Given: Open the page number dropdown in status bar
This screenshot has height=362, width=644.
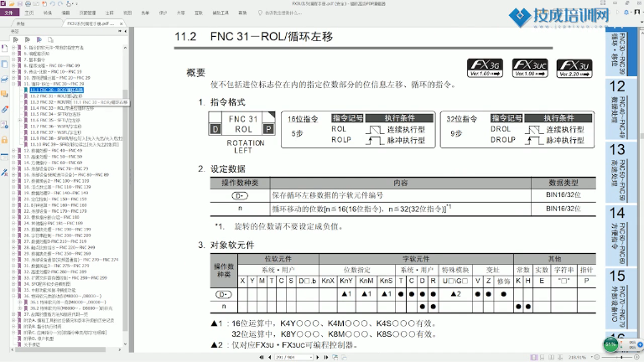Looking at the screenshot, I should [x=311, y=358].
